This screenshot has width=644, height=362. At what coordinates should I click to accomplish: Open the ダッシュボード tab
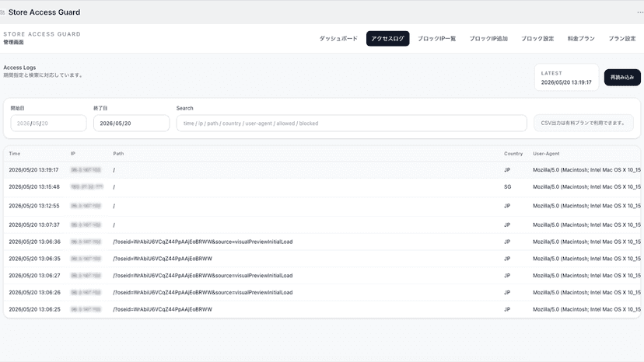pyautogui.click(x=338, y=39)
